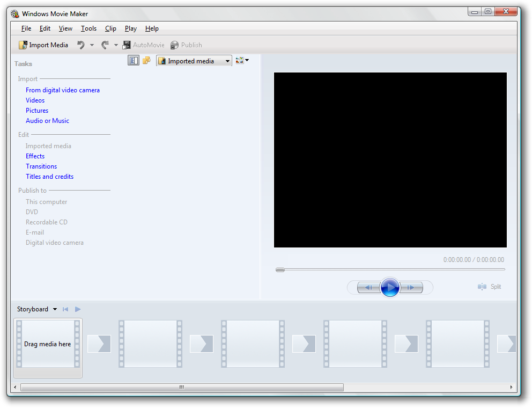This screenshot has height=408, width=532.
Task: Toggle the Collections pane view icon
Action: [x=146, y=61]
